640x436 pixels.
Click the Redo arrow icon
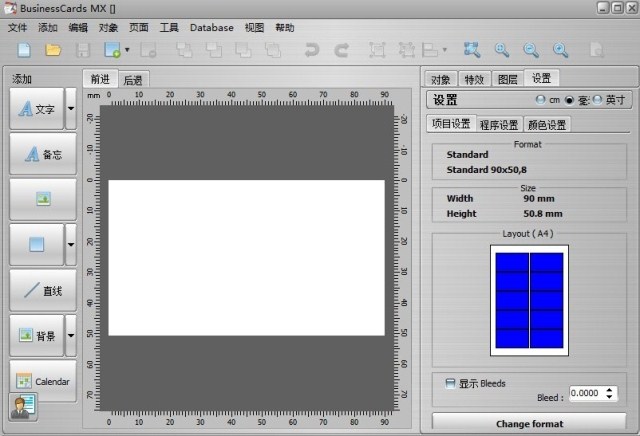click(x=342, y=50)
